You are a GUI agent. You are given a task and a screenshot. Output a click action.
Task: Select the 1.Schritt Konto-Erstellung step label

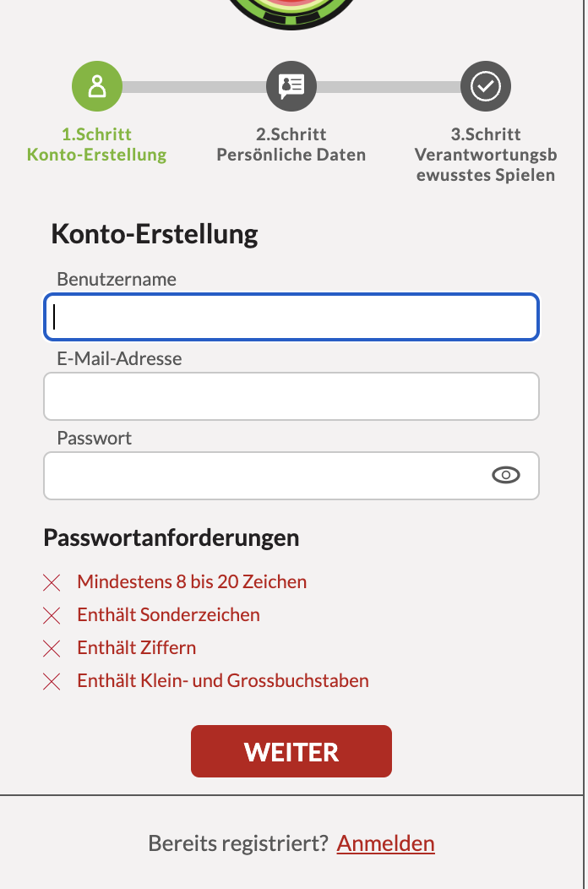tap(97, 145)
